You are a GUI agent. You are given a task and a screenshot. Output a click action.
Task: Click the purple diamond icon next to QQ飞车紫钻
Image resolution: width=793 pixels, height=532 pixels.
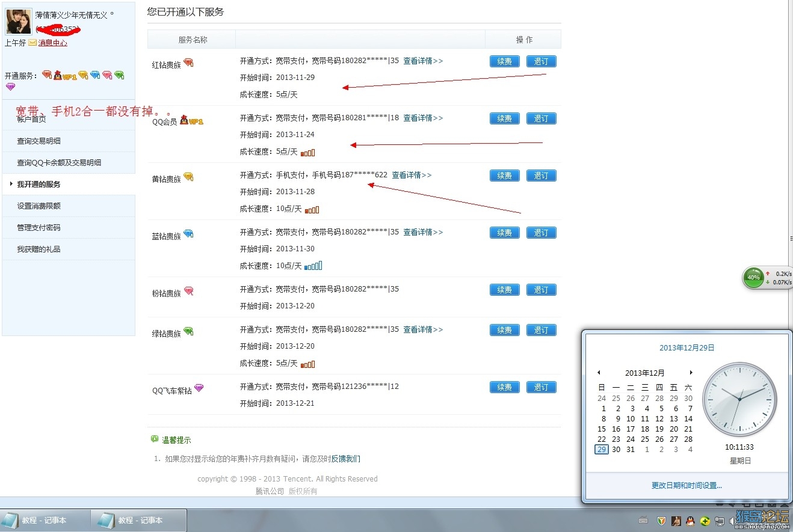[x=199, y=388]
